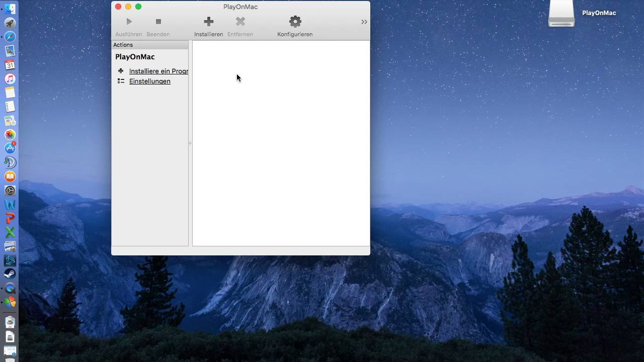Open iTunes music icon in dock
Viewport: 644px width, 362px height.
[10, 79]
